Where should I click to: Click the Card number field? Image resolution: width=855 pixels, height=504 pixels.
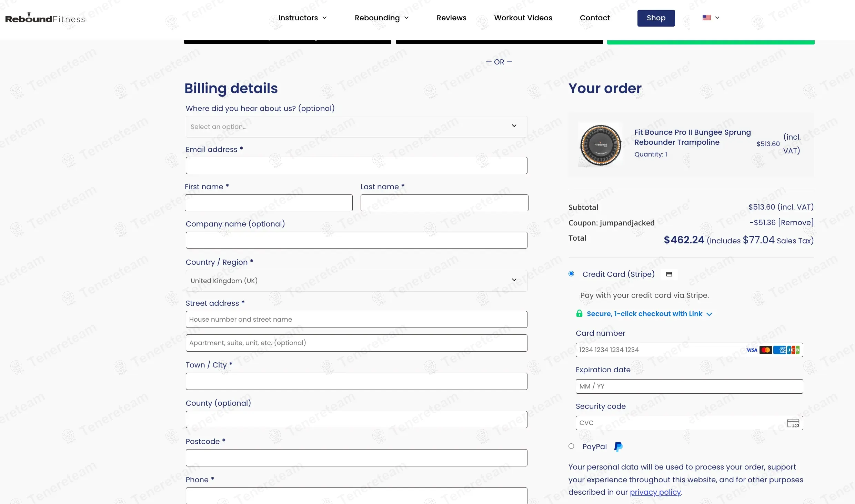coord(689,350)
